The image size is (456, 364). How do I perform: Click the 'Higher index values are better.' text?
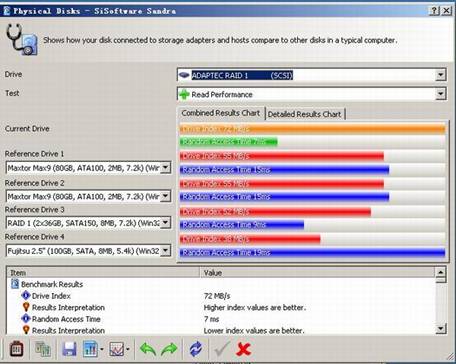(x=254, y=307)
